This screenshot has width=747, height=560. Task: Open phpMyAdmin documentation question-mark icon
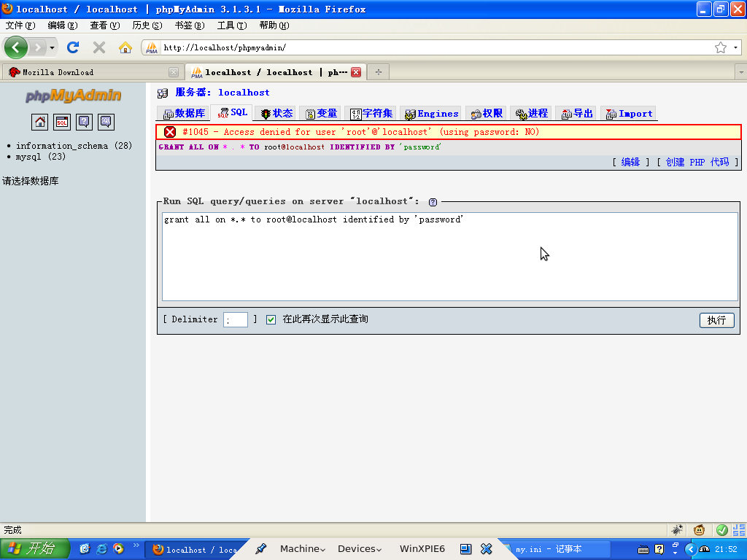click(84, 122)
